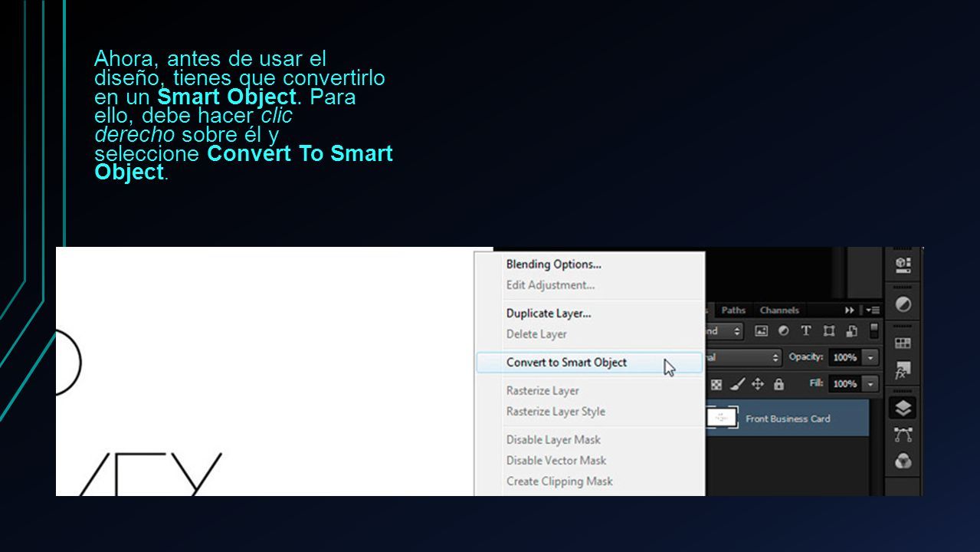
Task: Open the Styles fx panel icon
Action: pyautogui.click(x=903, y=370)
